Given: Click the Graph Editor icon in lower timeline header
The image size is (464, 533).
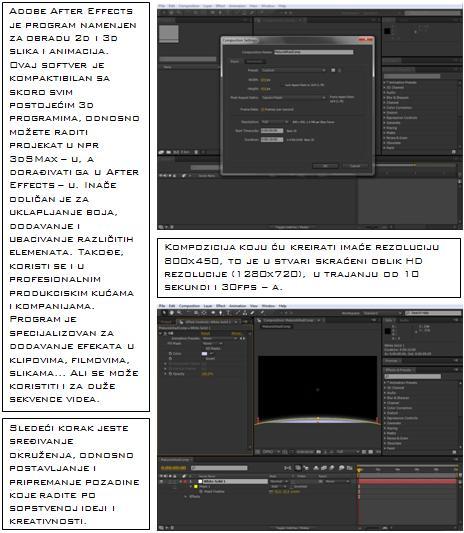Looking at the screenshot, I should [349, 468].
